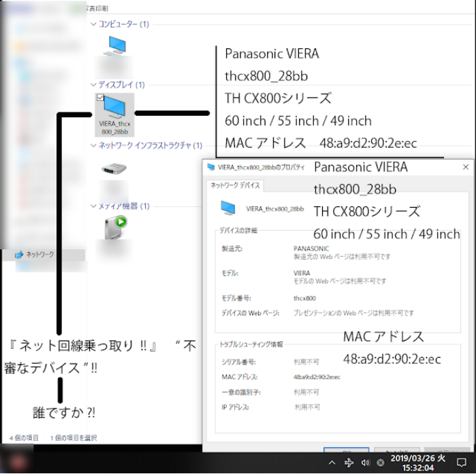Open the taskbar clock showing 2019/03/26
This screenshot has height=474, width=476.
(x=418, y=463)
